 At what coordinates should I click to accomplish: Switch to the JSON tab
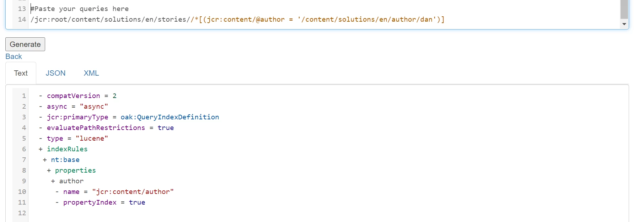[55, 73]
